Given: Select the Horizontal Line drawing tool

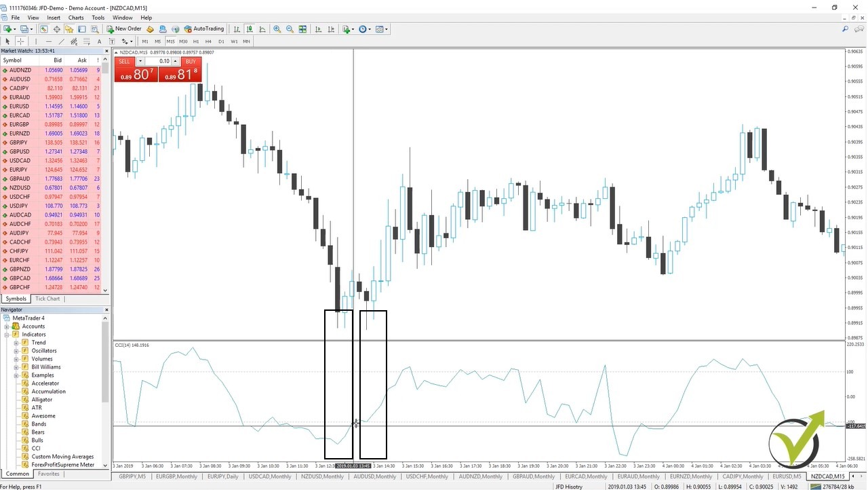Looking at the screenshot, I should pos(49,41).
